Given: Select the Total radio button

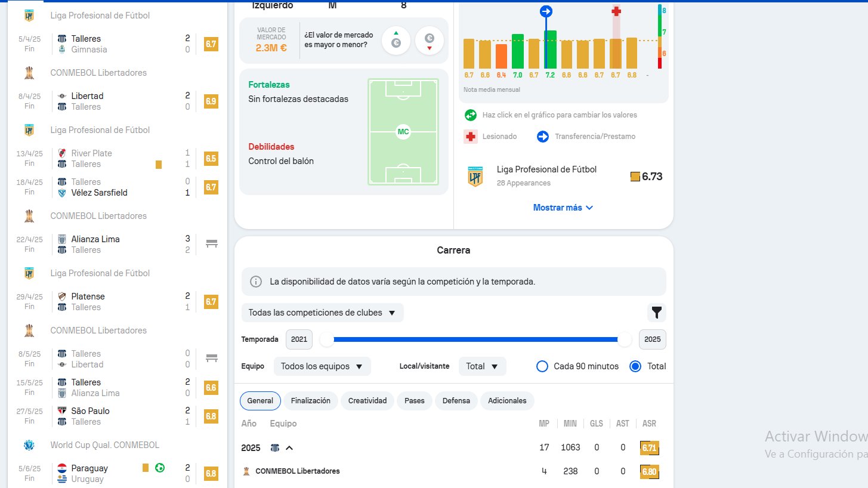Looking at the screenshot, I should click(x=635, y=366).
